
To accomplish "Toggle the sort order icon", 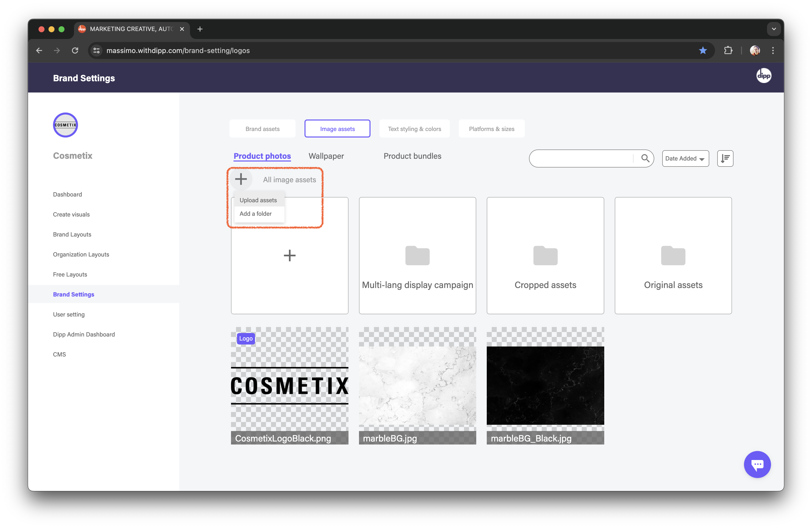I will click(x=725, y=158).
